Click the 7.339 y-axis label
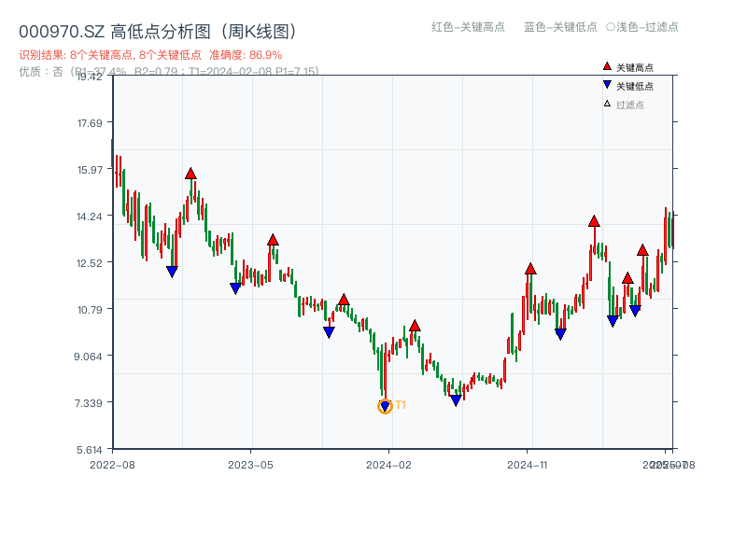Screen dimensions: 747x560 point(88,403)
